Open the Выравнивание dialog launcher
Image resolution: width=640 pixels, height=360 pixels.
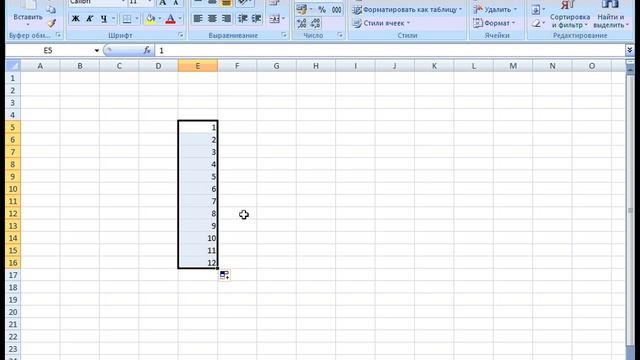coord(284,36)
